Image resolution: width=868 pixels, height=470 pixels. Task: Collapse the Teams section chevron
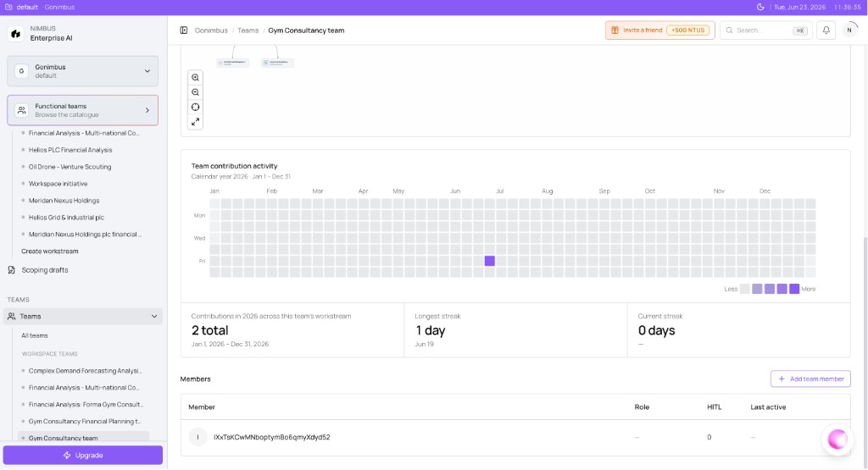[154, 316]
